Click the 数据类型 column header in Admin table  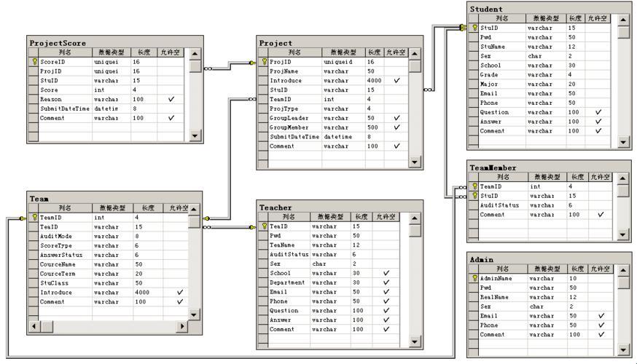[547, 269]
